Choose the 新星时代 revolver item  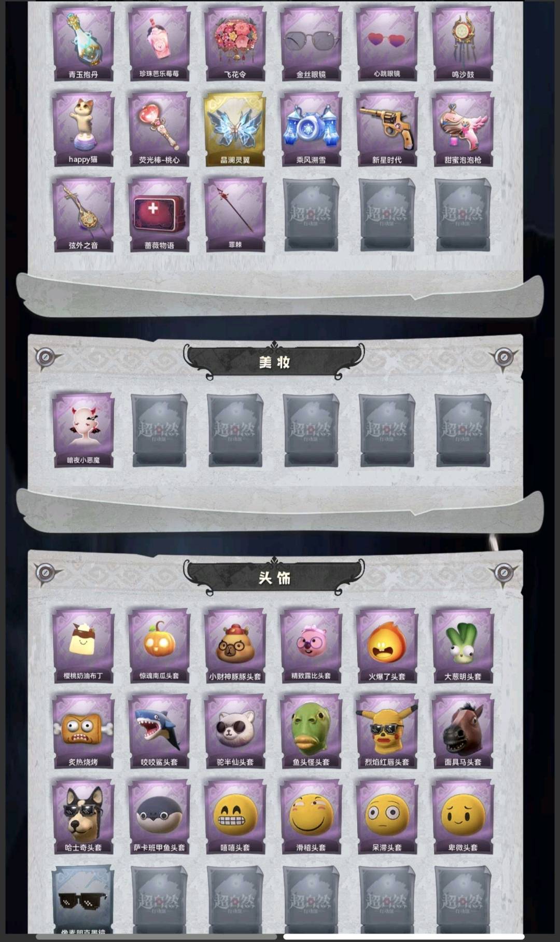coord(387,130)
